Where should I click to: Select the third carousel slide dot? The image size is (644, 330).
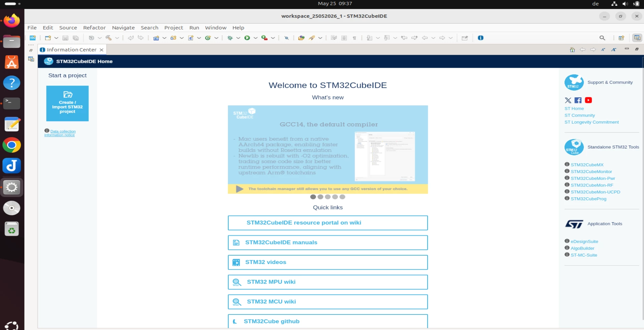pyautogui.click(x=328, y=197)
